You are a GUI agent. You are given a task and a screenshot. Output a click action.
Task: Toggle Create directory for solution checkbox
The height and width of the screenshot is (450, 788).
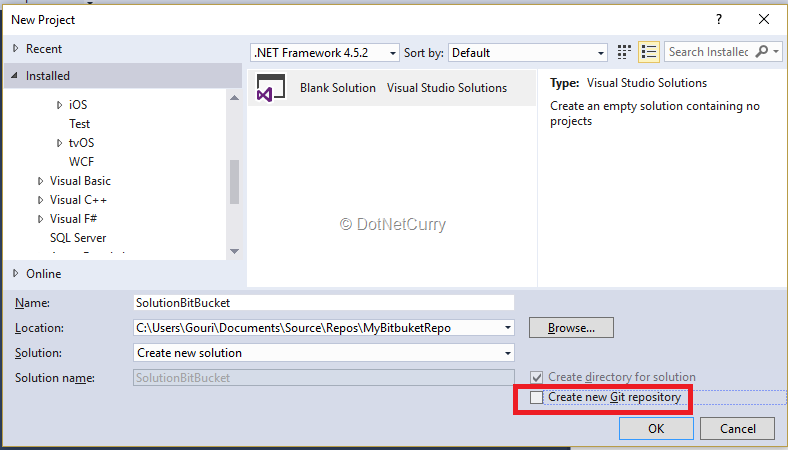536,377
